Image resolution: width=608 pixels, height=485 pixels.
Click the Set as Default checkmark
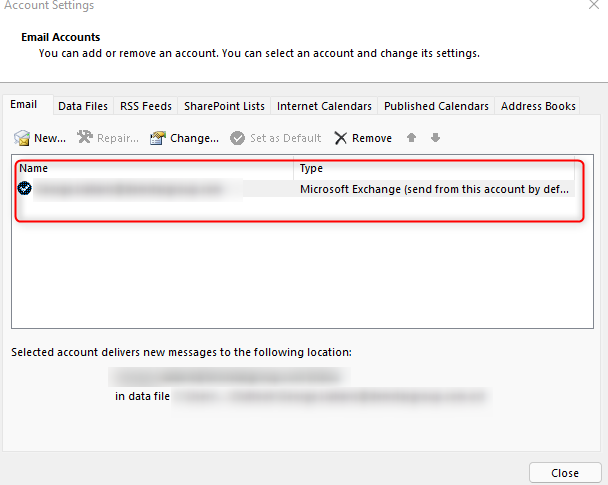(x=238, y=138)
